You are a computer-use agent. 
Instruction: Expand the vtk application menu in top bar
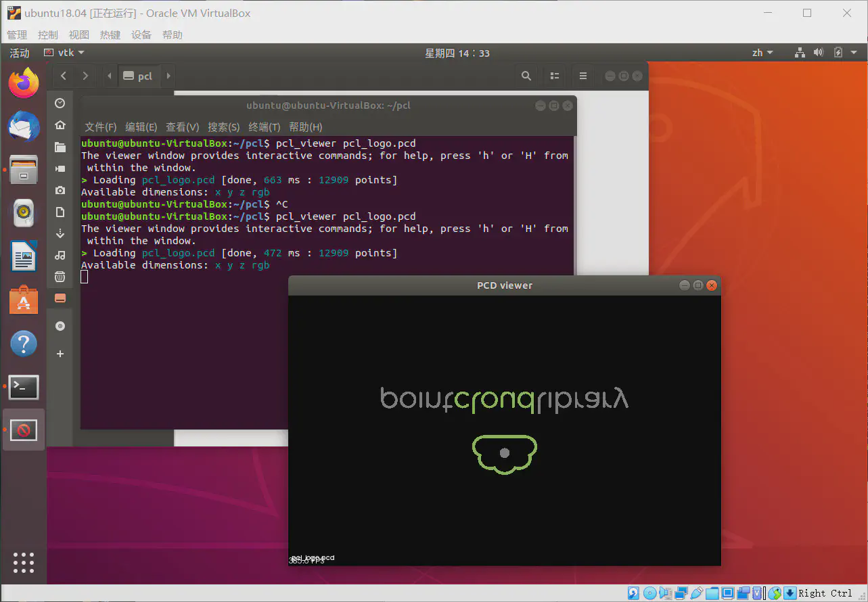[65, 53]
